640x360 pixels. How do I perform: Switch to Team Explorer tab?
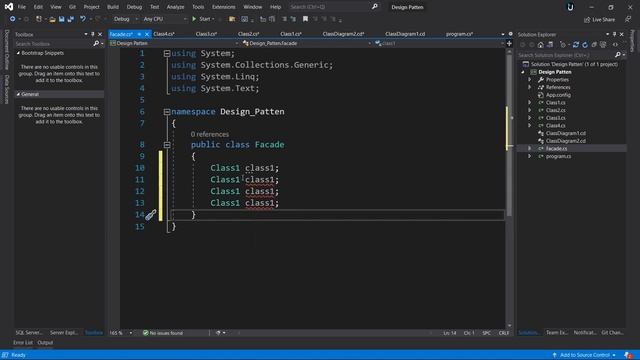pos(557,333)
